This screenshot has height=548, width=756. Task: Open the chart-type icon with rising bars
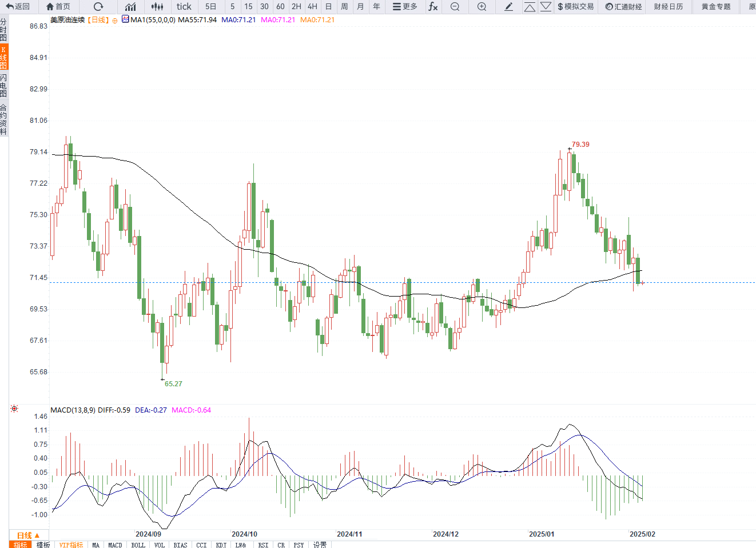click(x=130, y=7)
